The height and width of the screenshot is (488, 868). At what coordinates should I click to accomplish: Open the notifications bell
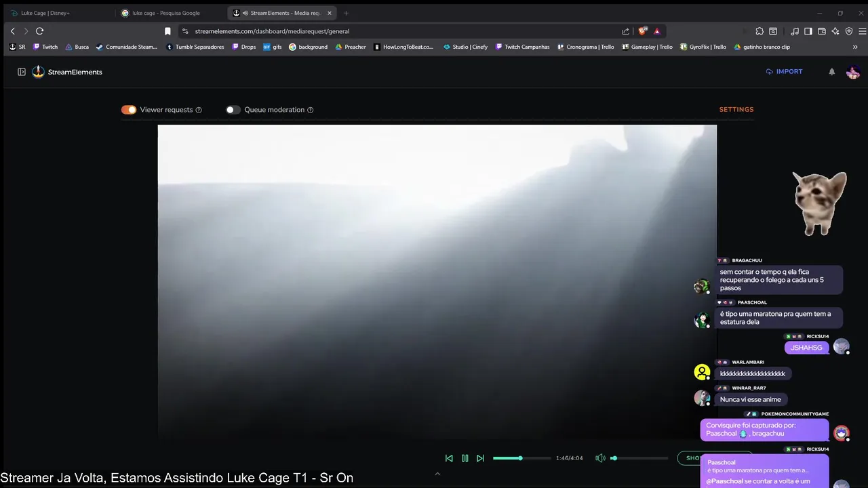click(832, 72)
